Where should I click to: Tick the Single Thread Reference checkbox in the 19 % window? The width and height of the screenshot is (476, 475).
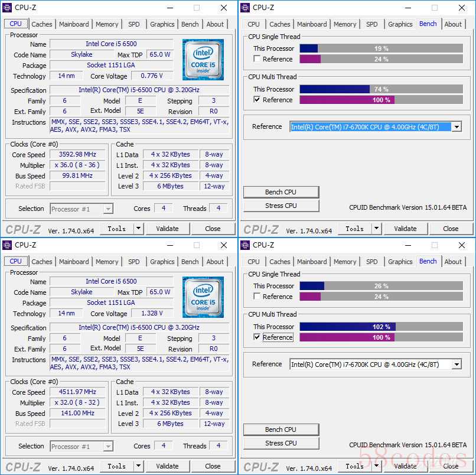click(x=257, y=59)
